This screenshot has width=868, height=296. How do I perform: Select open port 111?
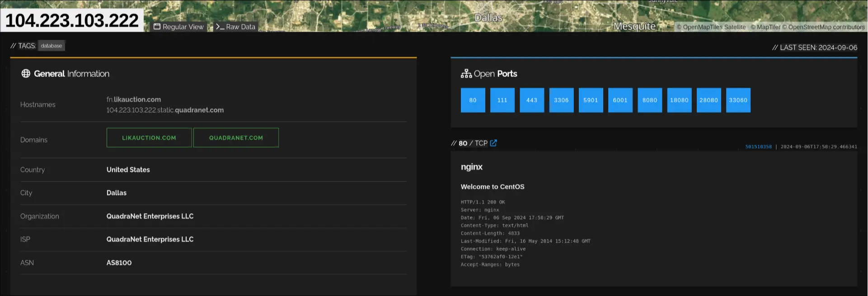point(502,100)
